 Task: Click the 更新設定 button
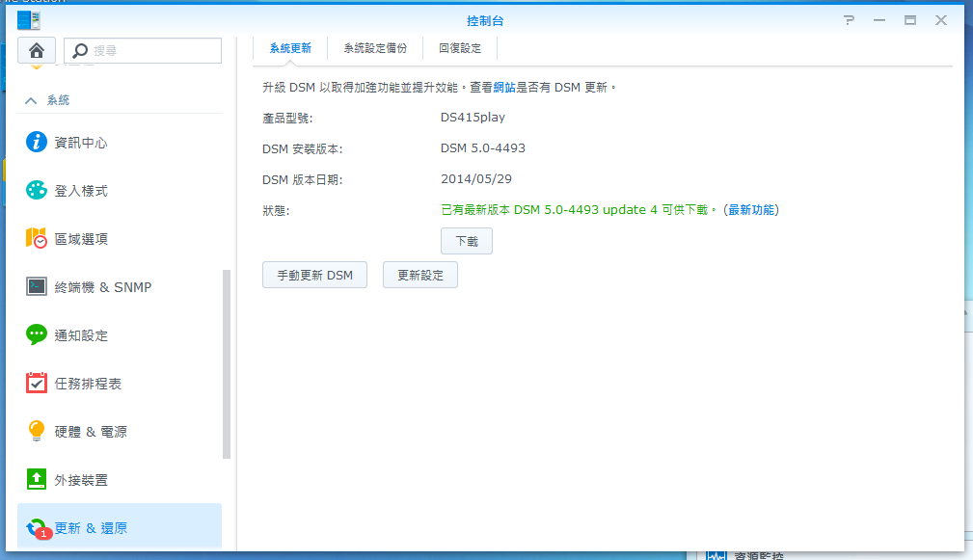420,275
